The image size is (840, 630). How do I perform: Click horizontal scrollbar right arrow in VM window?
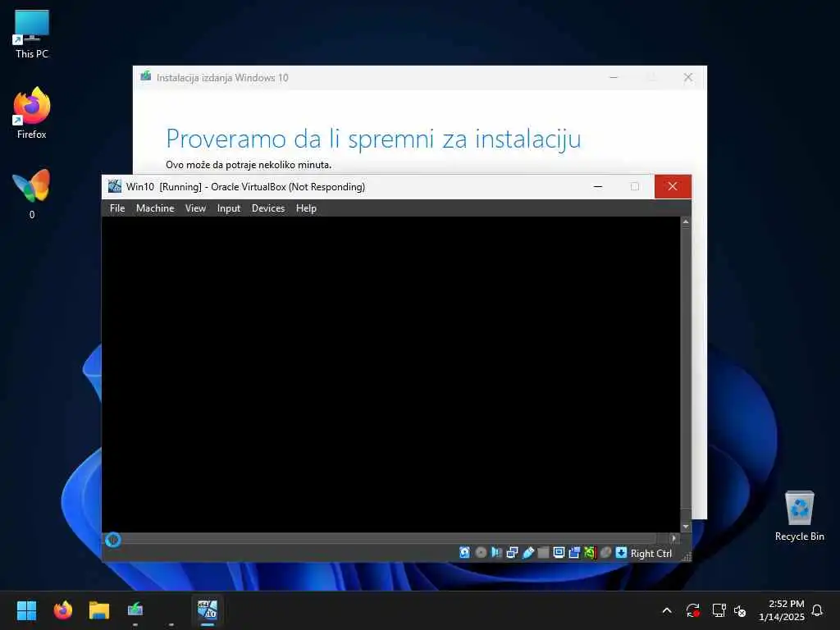click(674, 538)
